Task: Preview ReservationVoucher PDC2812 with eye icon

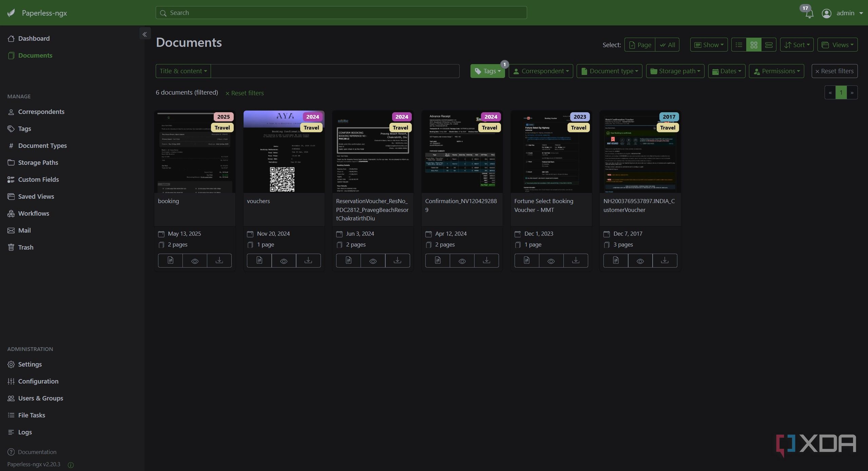Action: click(373, 260)
